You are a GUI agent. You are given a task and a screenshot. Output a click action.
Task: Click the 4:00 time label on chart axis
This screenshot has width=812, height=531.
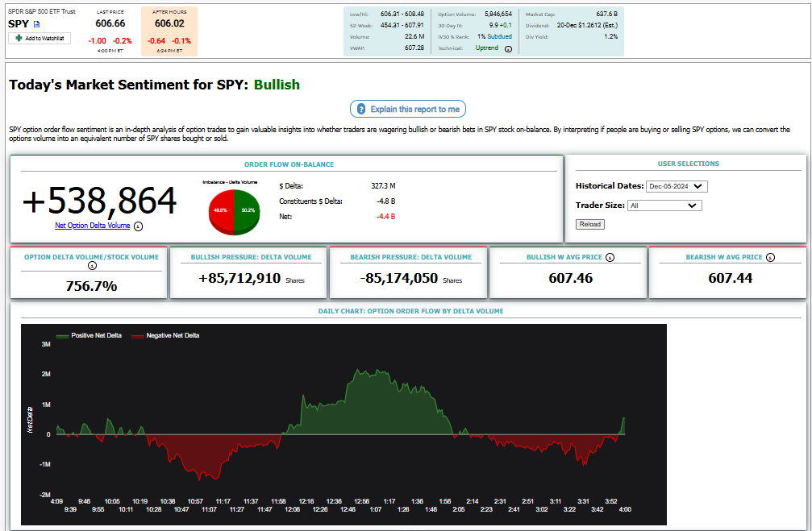point(625,510)
